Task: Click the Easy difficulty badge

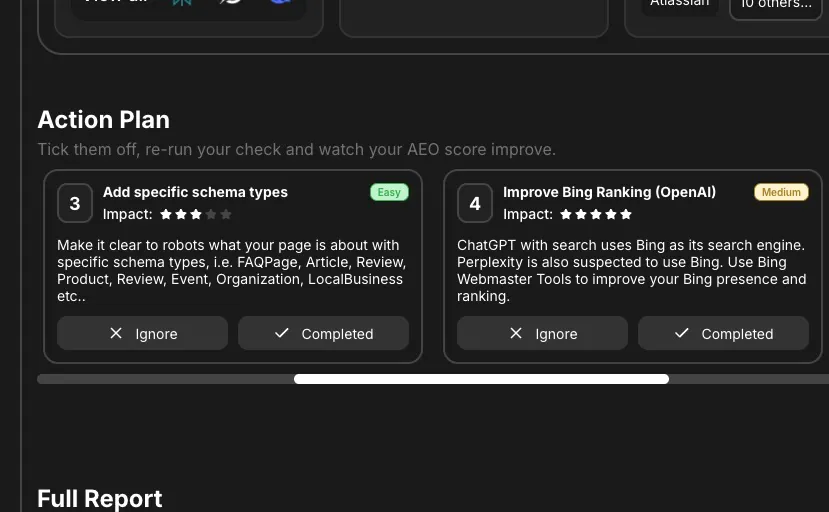Action: (389, 192)
